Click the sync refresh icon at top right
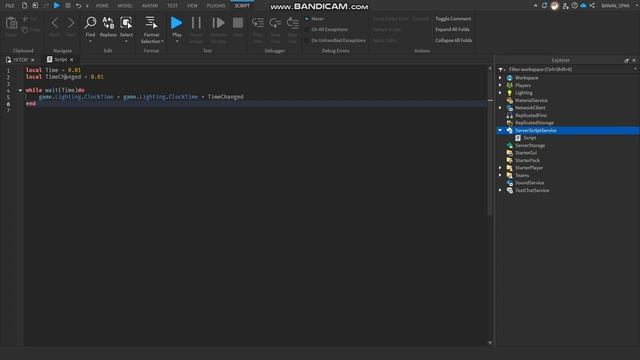640x360 pixels. (x=544, y=5)
